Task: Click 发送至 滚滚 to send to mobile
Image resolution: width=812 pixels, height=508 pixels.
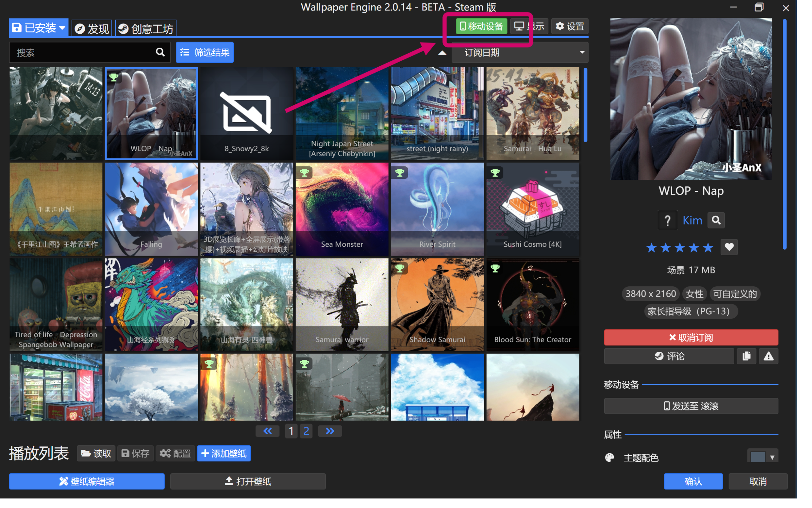Action: coord(691,406)
